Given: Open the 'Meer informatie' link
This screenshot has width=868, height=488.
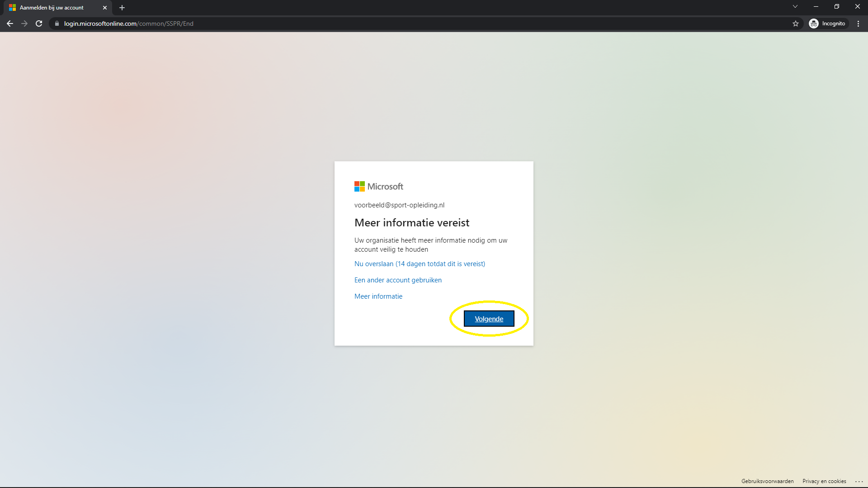Looking at the screenshot, I should 378,296.
